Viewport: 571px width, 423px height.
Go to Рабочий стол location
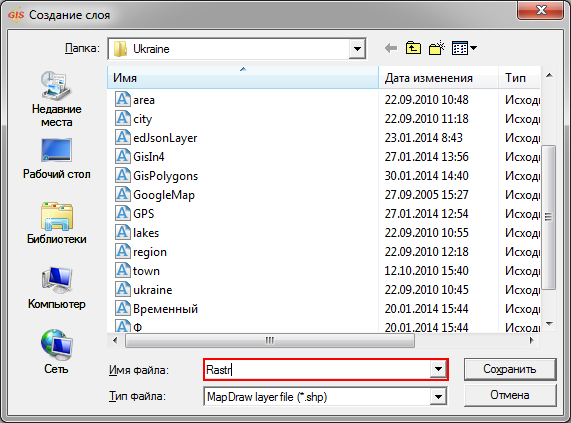56,159
